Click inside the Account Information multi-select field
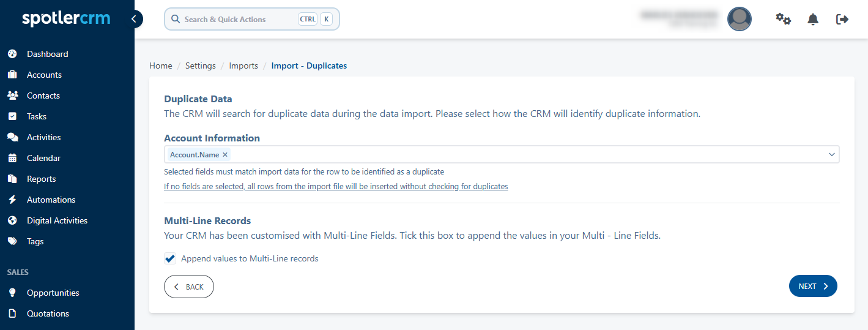 click(x=502, y=154)
